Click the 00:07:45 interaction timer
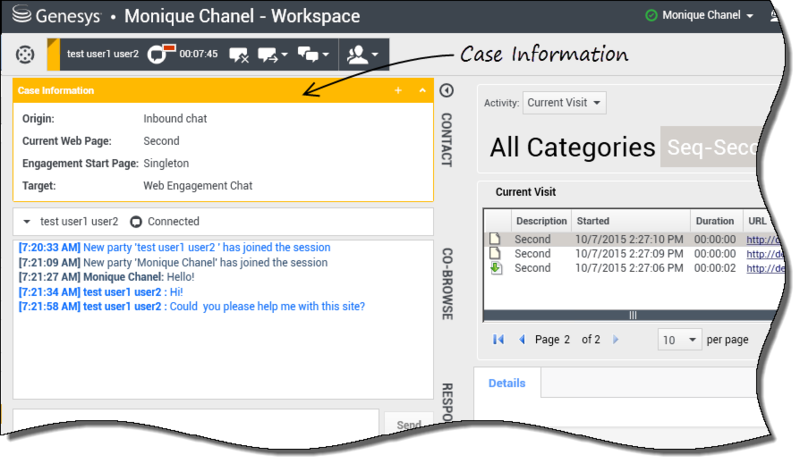Viewport: 800px width, 464px height. [198, 54]
